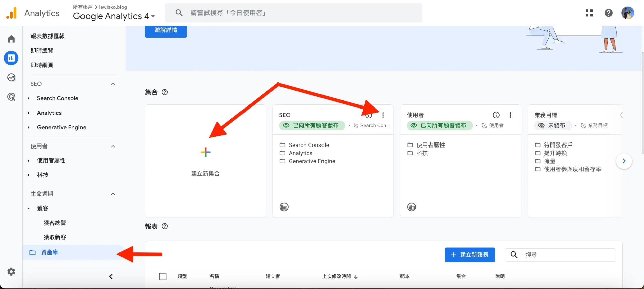Click help icon next to 集合 heading

click(165, 92)
